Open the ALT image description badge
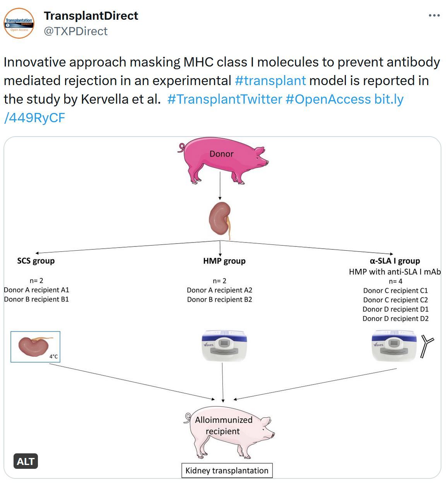This screenshot has width=448, height=487. pyautogui.click(x=26, y=461)
